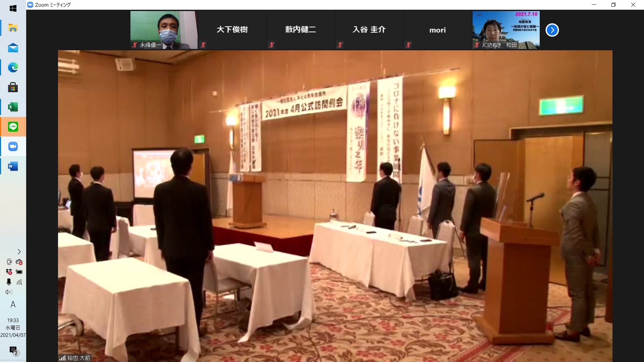The height and width of the screenshot is (362, 644).
Task: Click the mori participant tile
Action: tap(437, 30)
